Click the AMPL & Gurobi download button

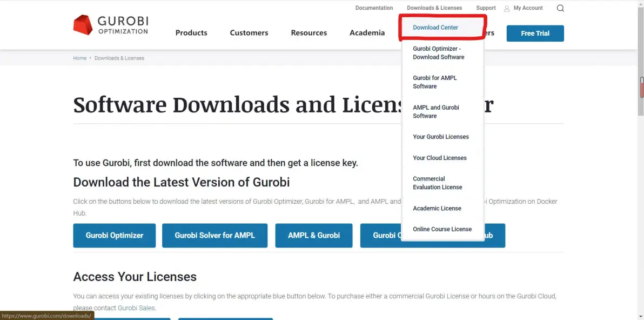pos(314,235)
